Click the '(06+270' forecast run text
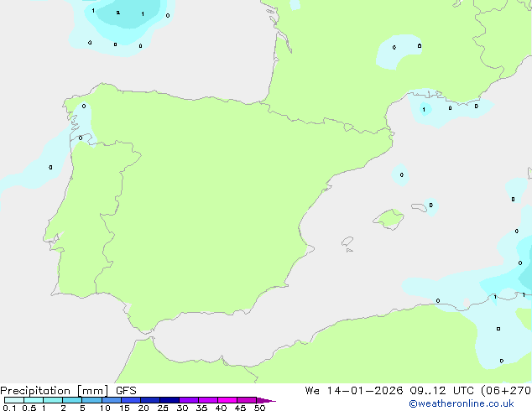 [506, 391]
